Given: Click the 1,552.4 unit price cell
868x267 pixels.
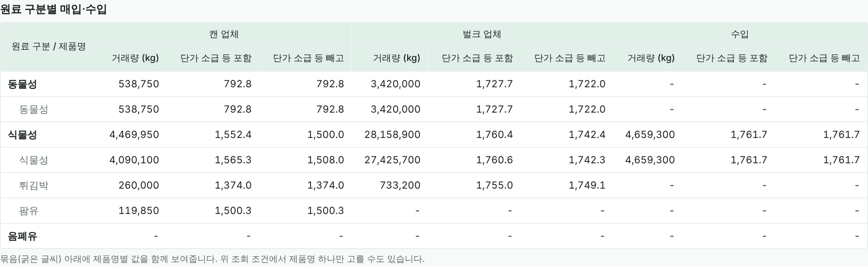Looking at the screenshot, I should click(233, 135).
